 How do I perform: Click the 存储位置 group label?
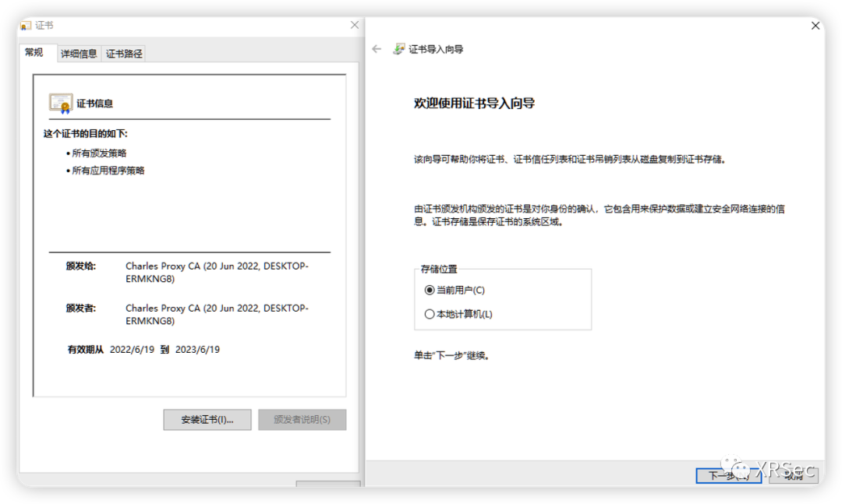tap(439, 270)
